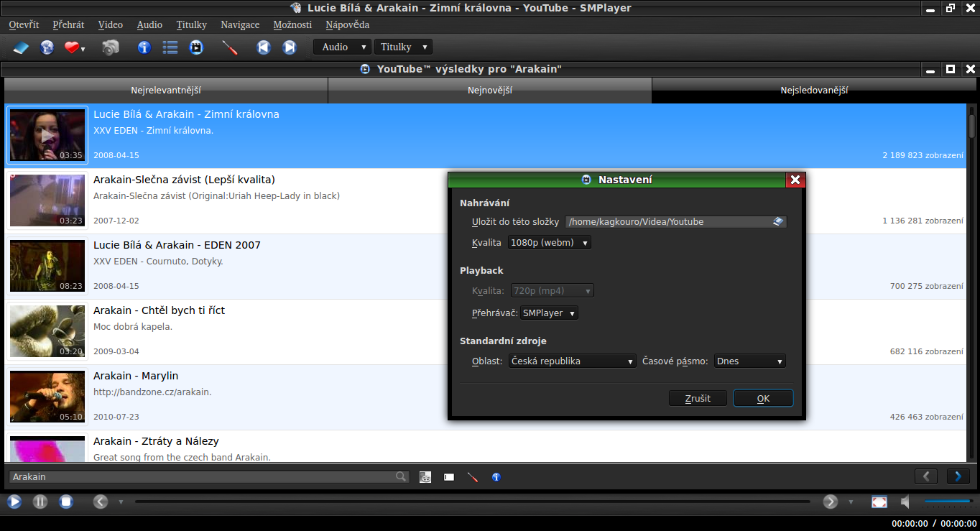980x531 pixels.
Task: Click the download folder path field
Action: coord(676,221)
